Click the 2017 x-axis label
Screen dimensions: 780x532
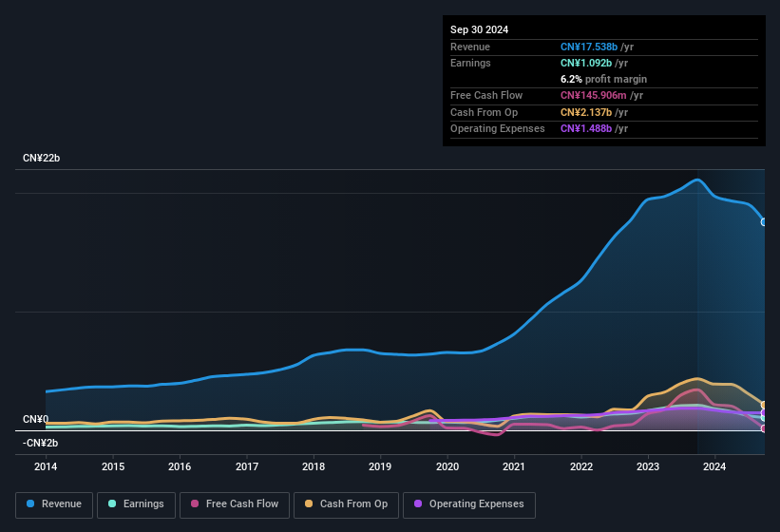tap(247, 466)
